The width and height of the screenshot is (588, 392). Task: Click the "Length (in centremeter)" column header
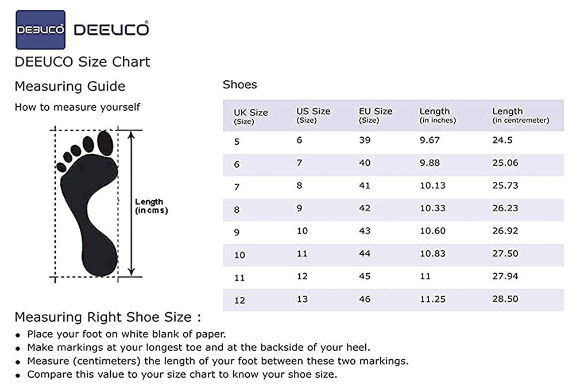pos(520,115)
